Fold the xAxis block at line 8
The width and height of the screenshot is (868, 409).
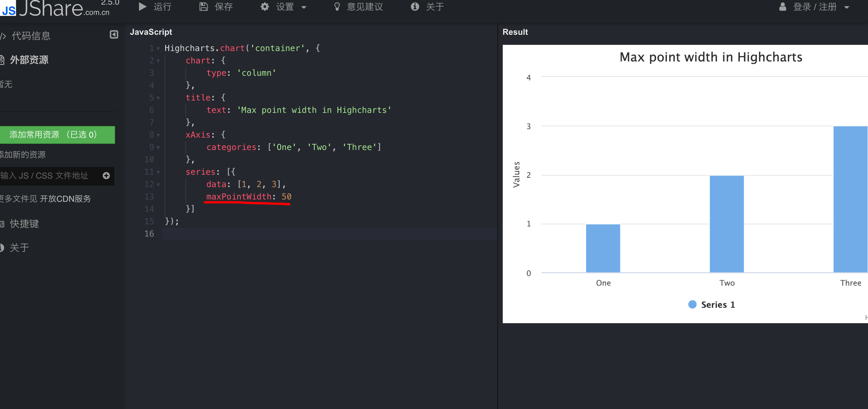click(x=158, y=135)
